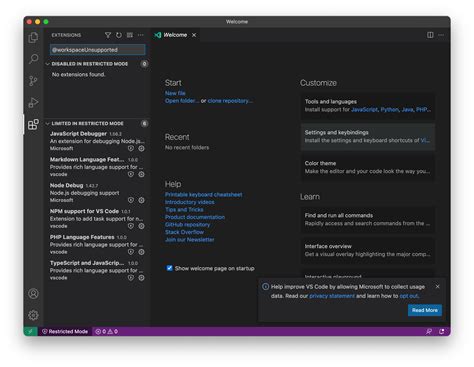Close the Welcome tab

pyautogui.click(x=194, y=35)
